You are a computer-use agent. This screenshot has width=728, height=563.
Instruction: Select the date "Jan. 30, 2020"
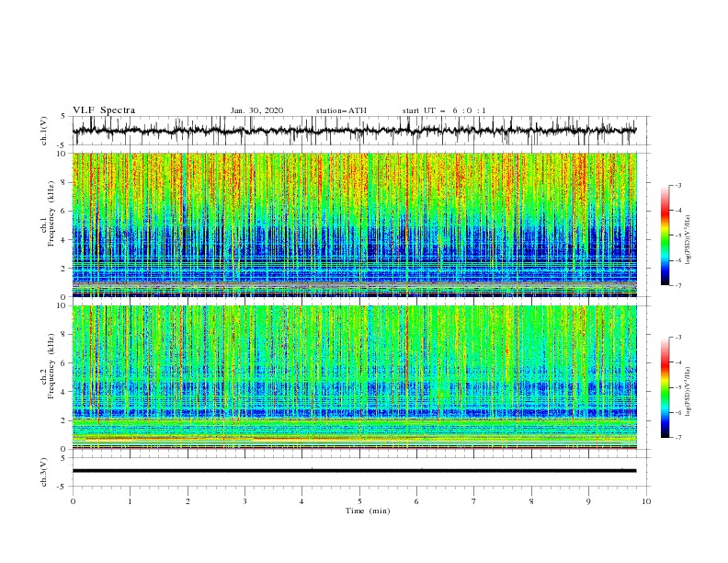[x=256, y=110]
